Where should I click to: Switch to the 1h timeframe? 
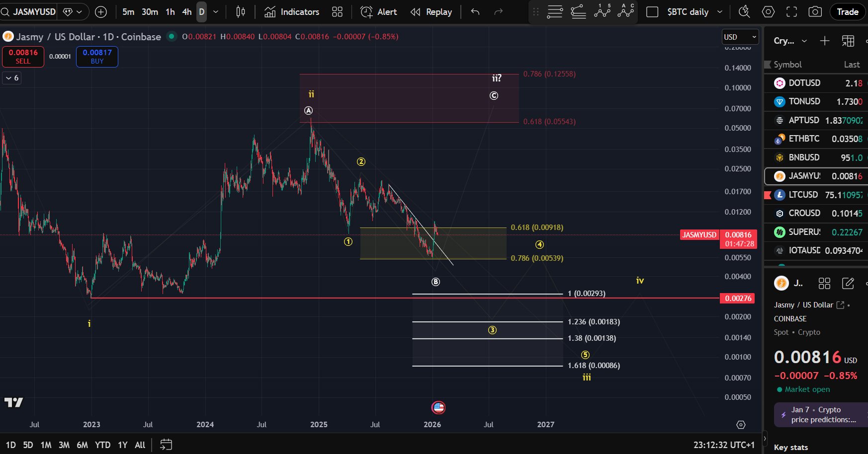pos(170,12)
